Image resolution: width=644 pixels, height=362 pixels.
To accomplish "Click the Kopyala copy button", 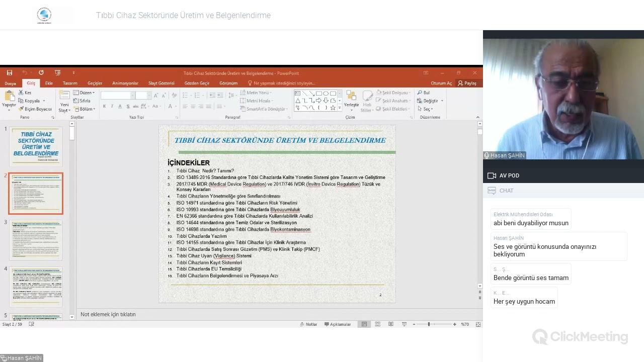I will pyautogui.click(x=29, y=101).
